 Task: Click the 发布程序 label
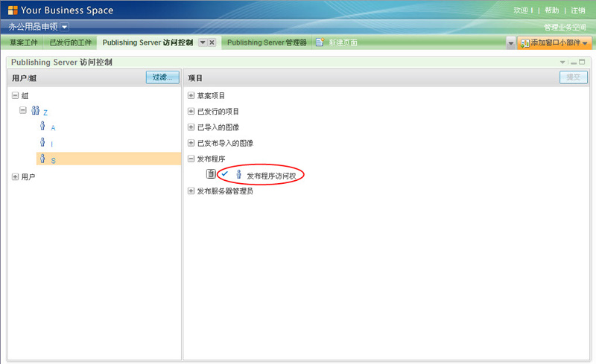click(211, 159)
